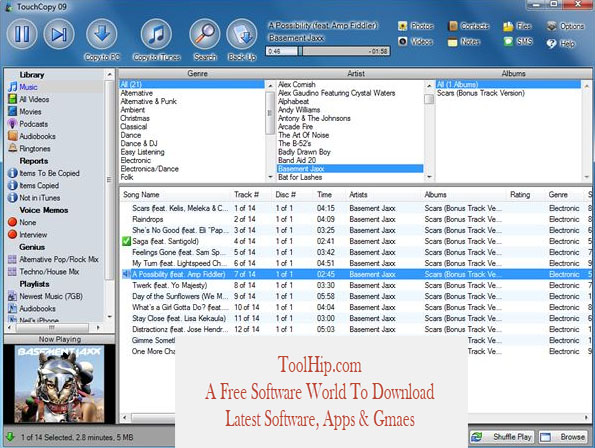
Task: Open the Files section
Action: 517,26
